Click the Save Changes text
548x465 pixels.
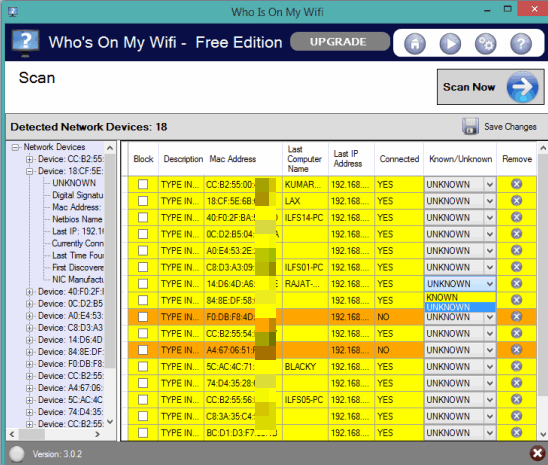(510, 126)
